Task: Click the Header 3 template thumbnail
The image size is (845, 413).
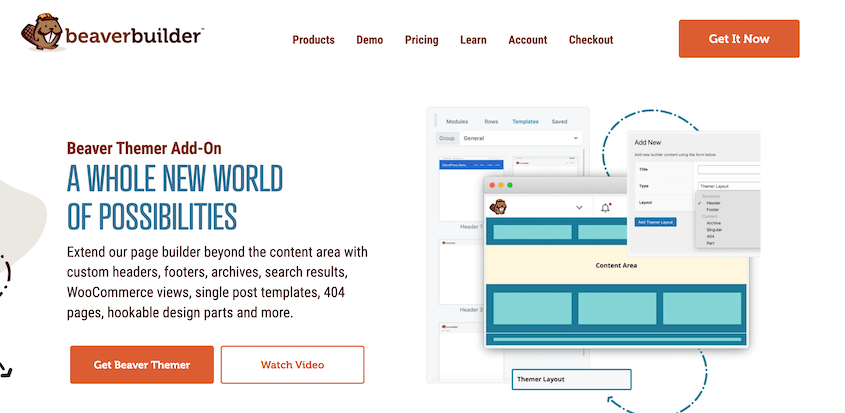Action: tap(471, 272)
